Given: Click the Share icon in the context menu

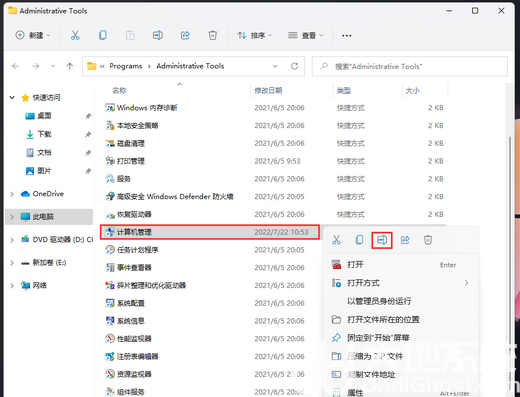Looking at the screenshot, I should [405, 240].
